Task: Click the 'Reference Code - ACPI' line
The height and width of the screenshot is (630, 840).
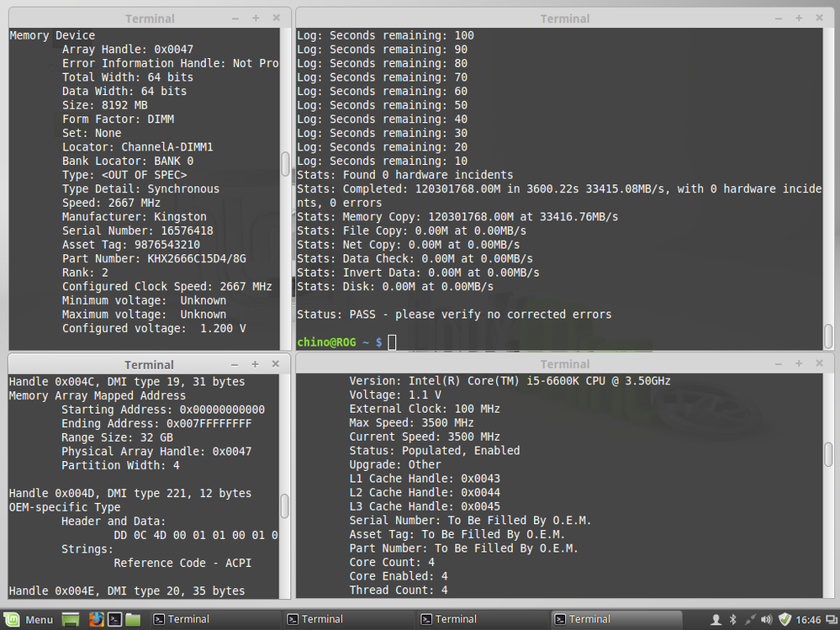Action: 182,563
